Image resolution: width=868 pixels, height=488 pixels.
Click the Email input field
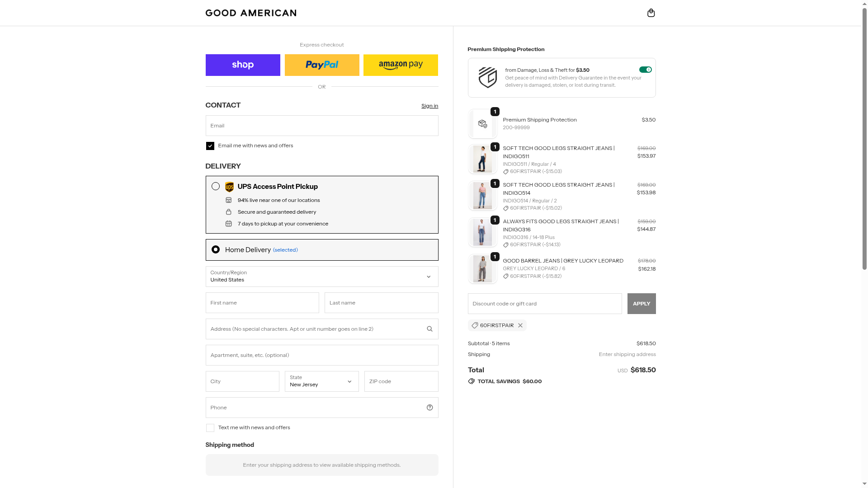(321, 126)
